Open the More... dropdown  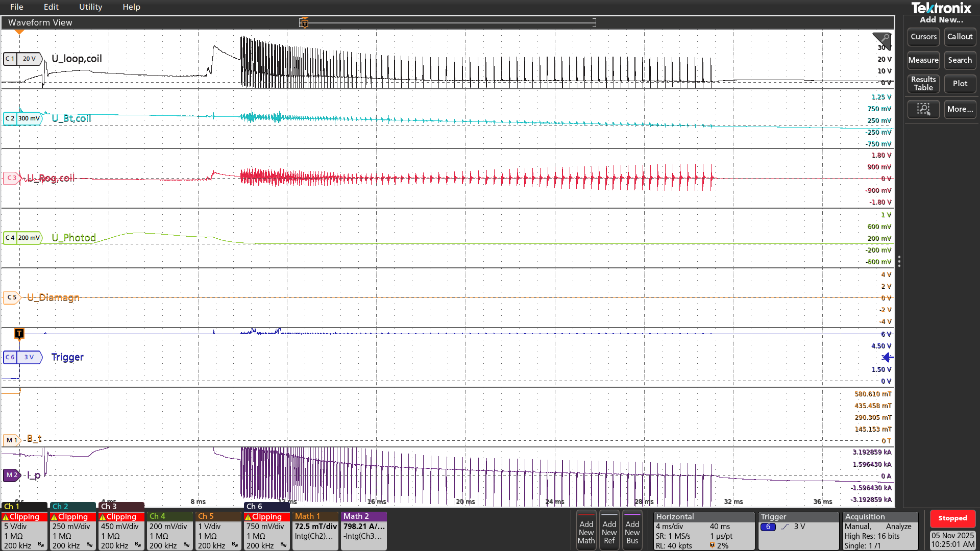pos(960,109)
